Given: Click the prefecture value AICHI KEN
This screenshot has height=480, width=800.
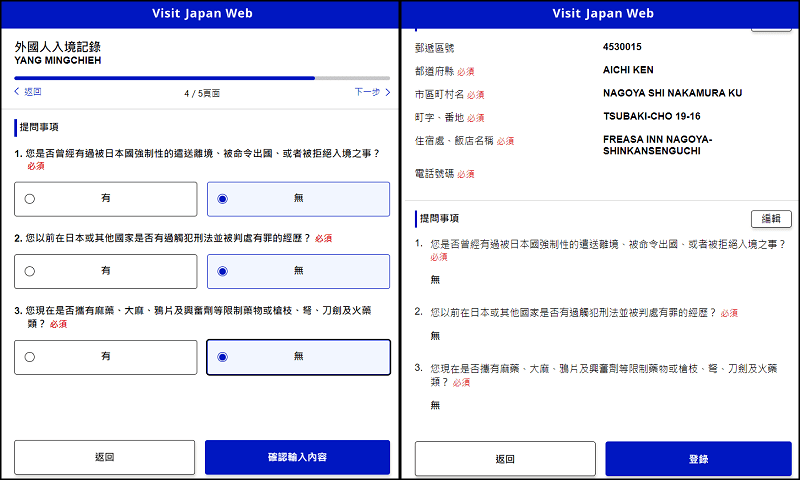Looking at the screenshot, I should pos(628,70).
